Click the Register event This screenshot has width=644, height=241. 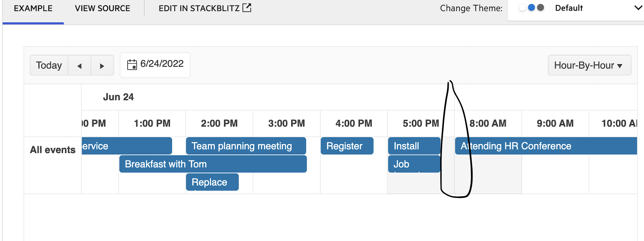(347, 146)
